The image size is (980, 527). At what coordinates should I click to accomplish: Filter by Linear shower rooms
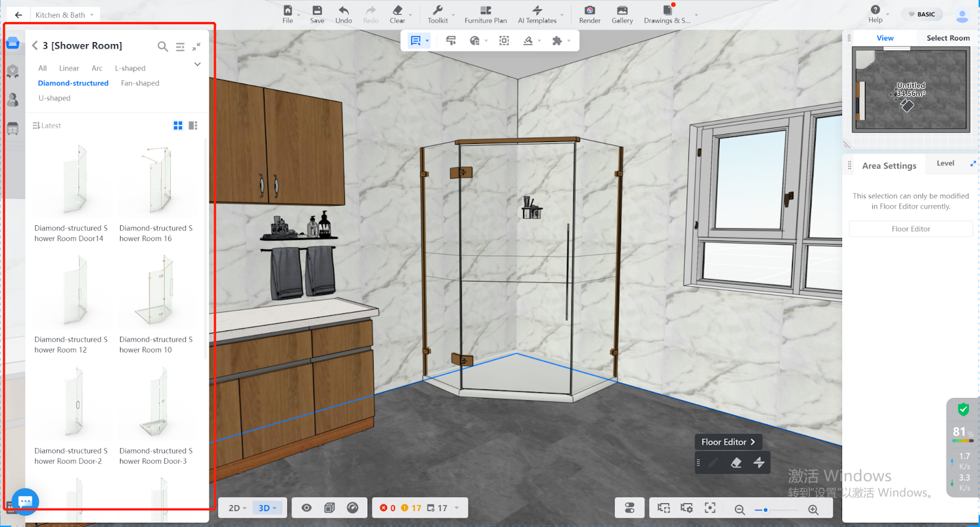click(69, 68)
